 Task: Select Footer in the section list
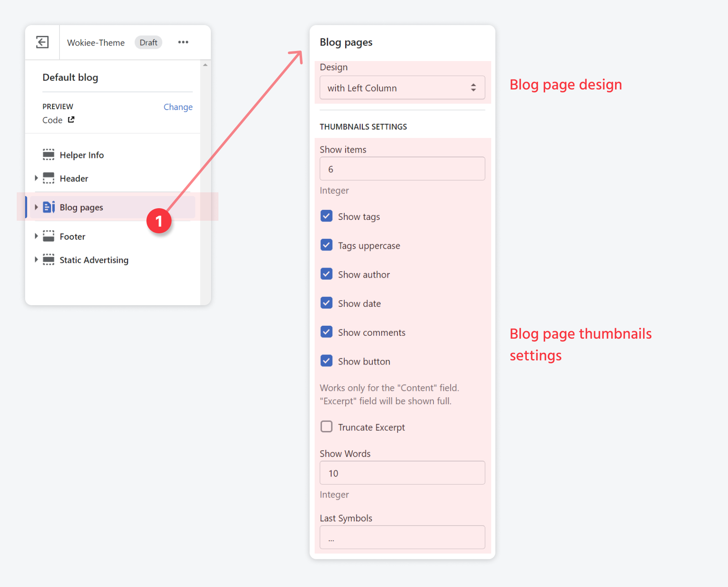pos(72,237)
